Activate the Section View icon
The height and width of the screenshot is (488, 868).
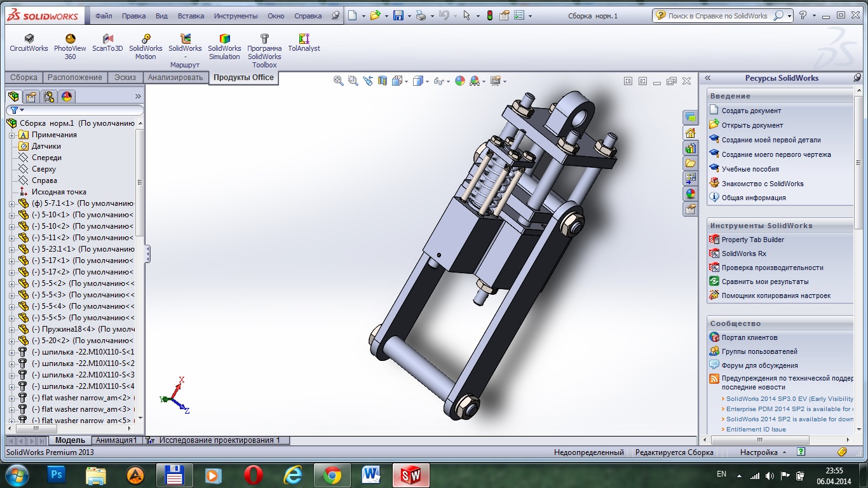[x=383, y=81]
